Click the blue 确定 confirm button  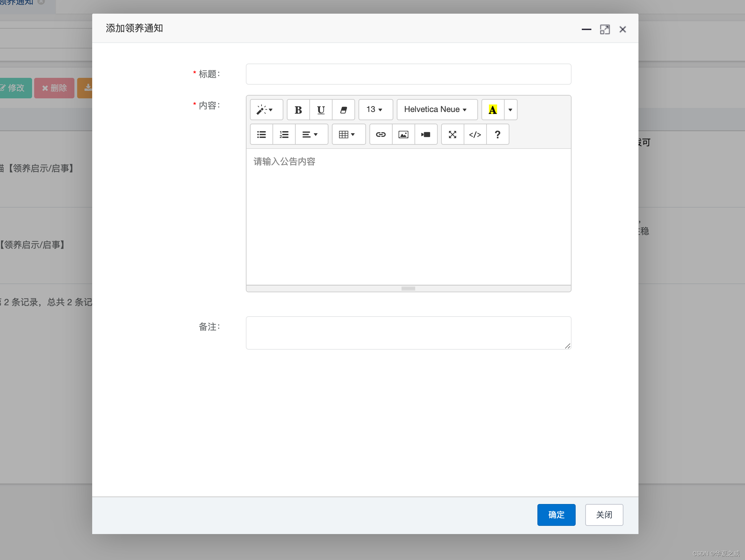tap(556, 515)
